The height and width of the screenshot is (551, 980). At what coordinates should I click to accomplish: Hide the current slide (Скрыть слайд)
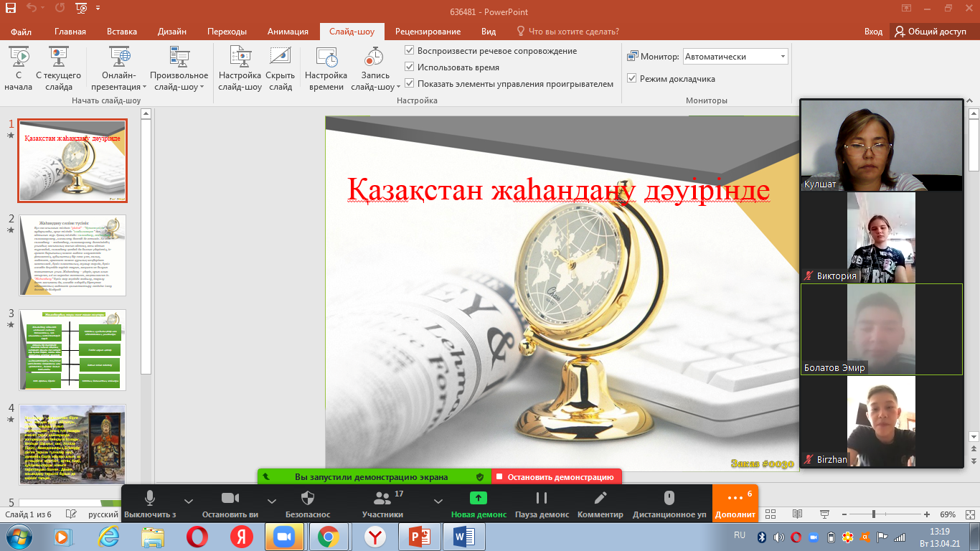pyautogui.click(x=280, y=69)
